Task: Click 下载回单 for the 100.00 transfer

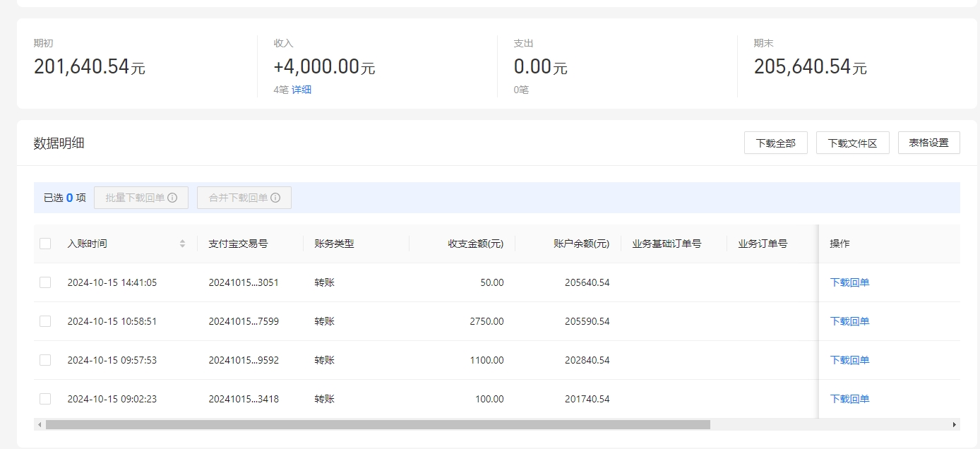Action: (849, 399)
